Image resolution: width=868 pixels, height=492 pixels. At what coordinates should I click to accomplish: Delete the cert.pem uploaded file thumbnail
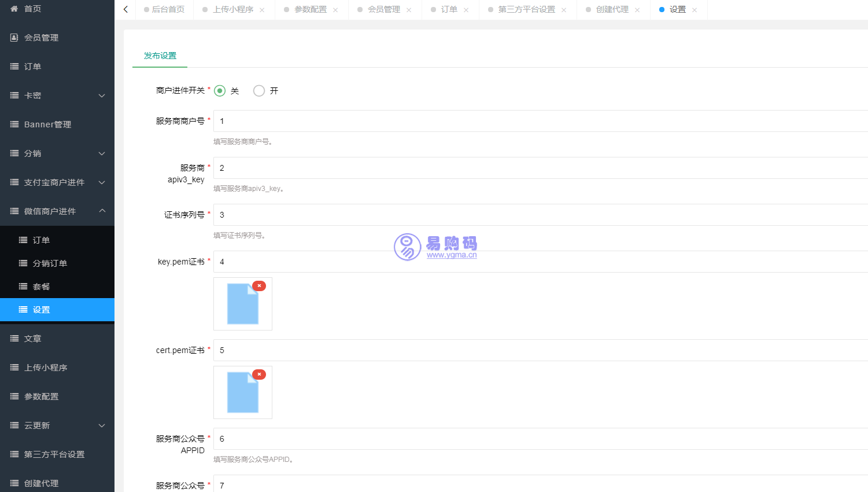pyautogui.click(x=259, y=374)
